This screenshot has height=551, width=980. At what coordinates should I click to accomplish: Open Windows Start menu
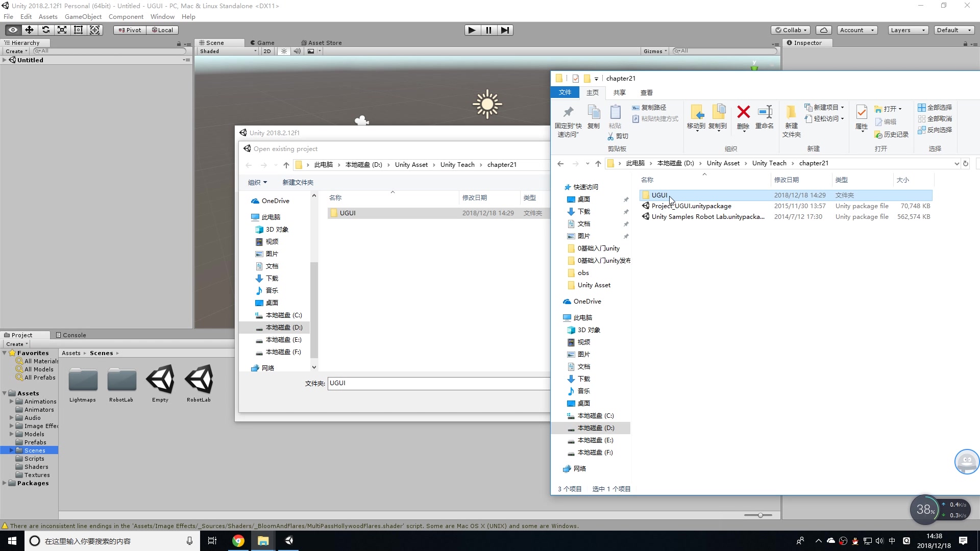(12, 541)
